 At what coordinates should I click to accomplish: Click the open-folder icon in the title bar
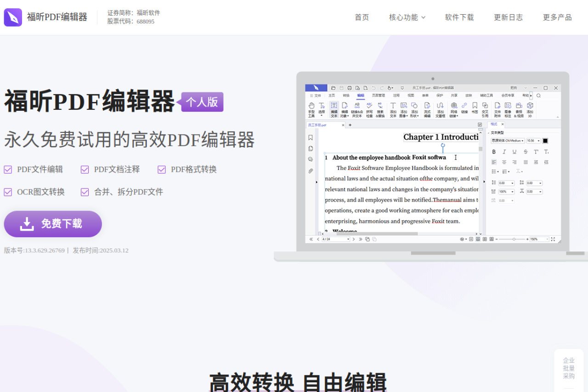click(334, 88)
